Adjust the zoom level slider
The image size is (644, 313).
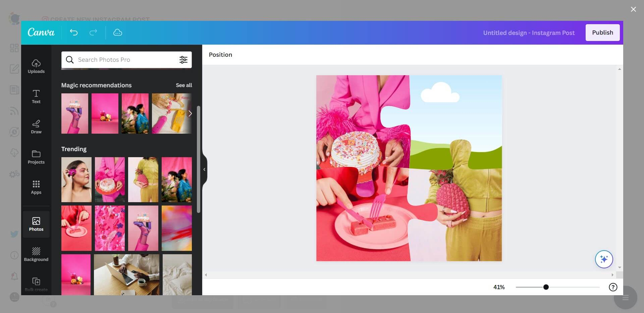coord(546,287)
